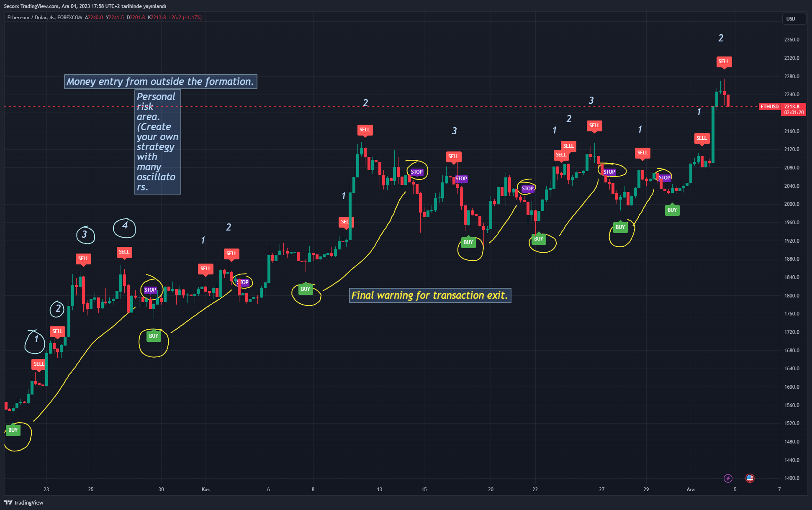Image resolution: width=812 pixels, height=510 pixels.
Task: Click the truncated 'SEL' label near 1960
Action: click(x=346, y=222)
